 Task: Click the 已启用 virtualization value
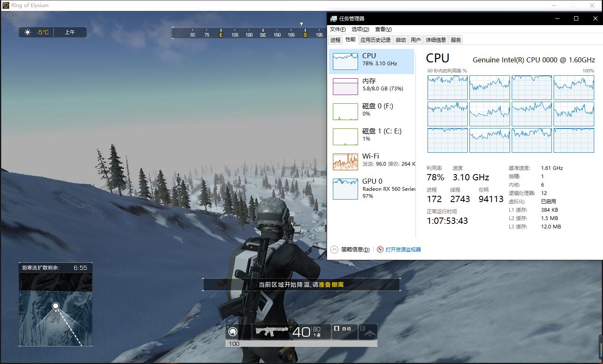549,202
